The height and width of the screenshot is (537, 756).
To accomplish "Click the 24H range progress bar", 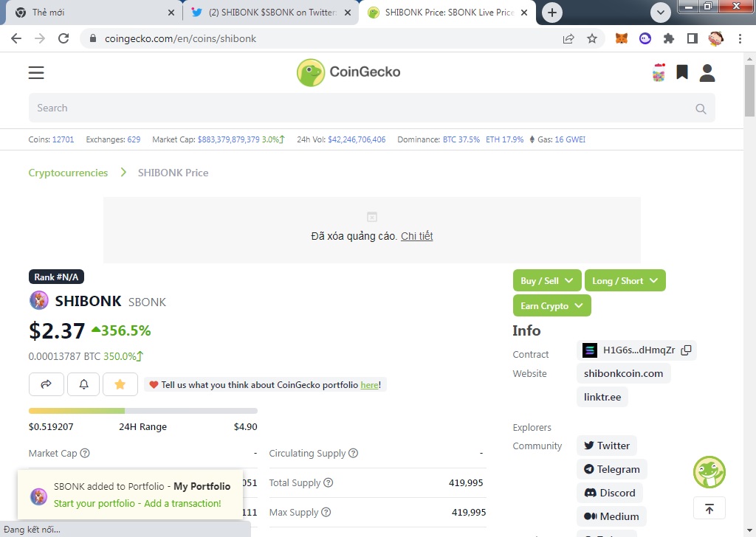I will (142, 411).
